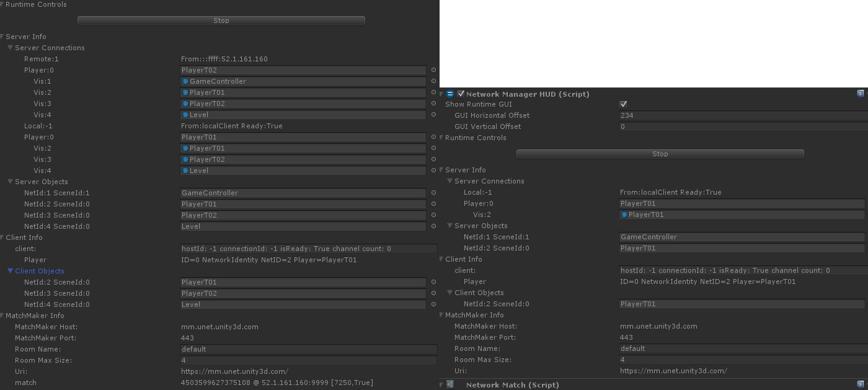This screenshot has width=868, height=390.
Task: Open object picker for Vis:4 Level under Local:-1
Action: pos(433,171)
